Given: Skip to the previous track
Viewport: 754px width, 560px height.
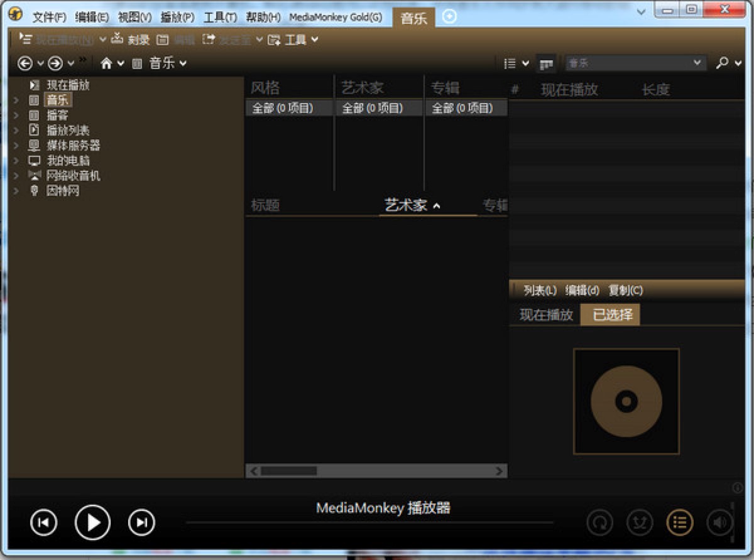Looking at the screenshot, I should tap(43, 522).
